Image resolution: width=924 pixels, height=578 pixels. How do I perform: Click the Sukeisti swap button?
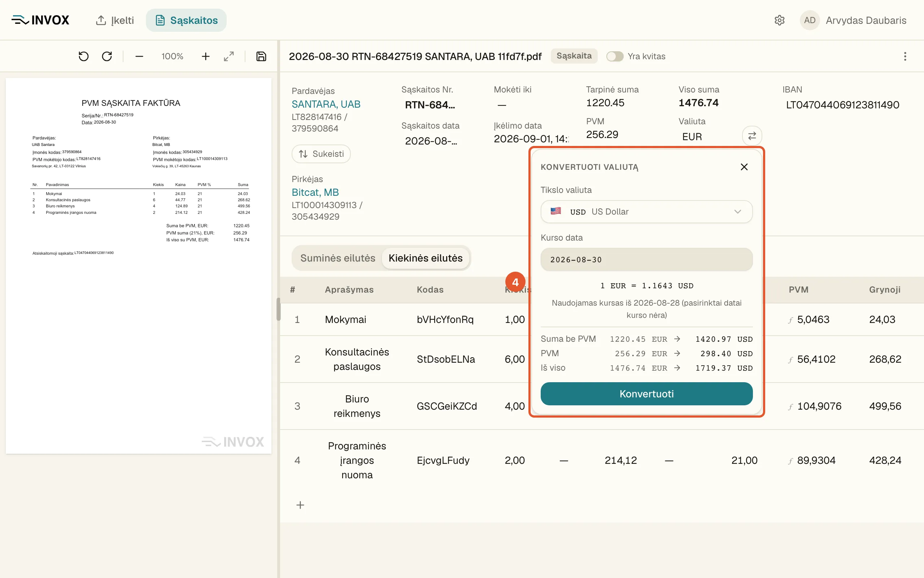321,154
